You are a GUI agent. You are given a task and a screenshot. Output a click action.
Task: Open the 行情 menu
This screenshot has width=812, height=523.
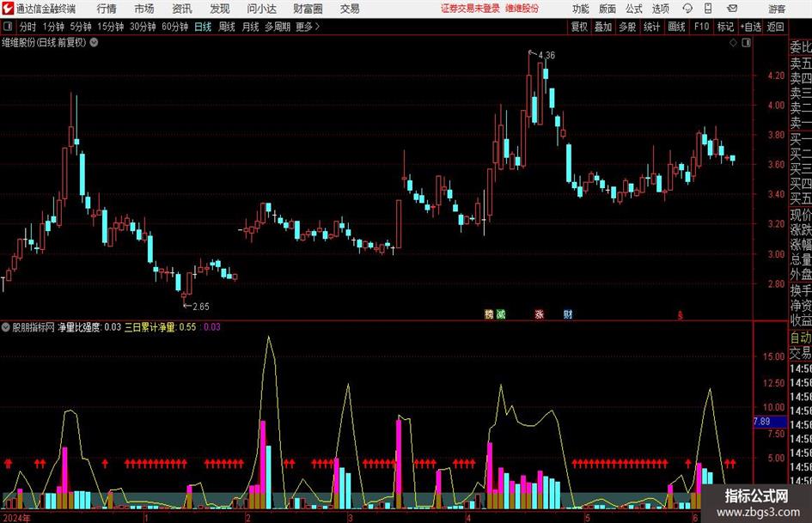click(x=107, y=9)
